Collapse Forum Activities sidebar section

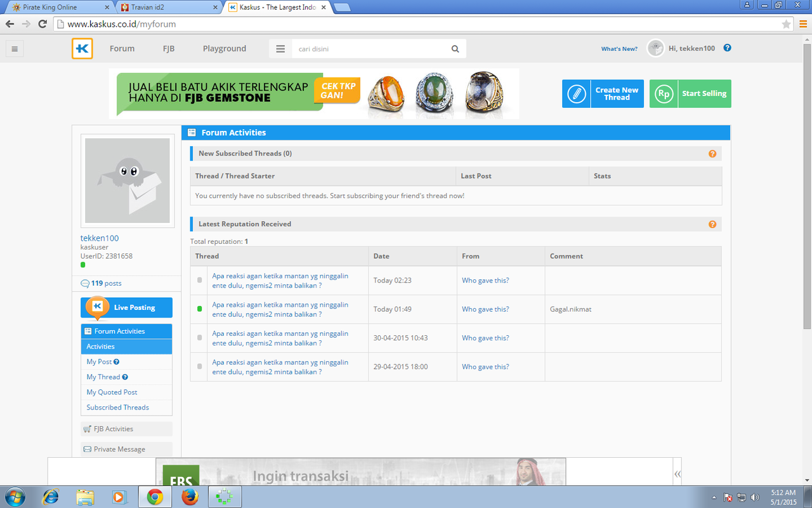pos(126,331)
